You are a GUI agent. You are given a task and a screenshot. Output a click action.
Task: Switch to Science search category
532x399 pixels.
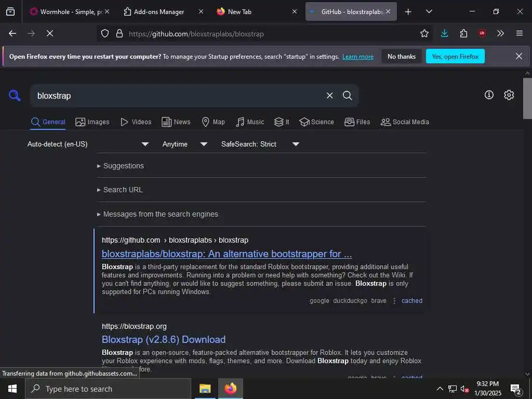[x=316, y=122]
